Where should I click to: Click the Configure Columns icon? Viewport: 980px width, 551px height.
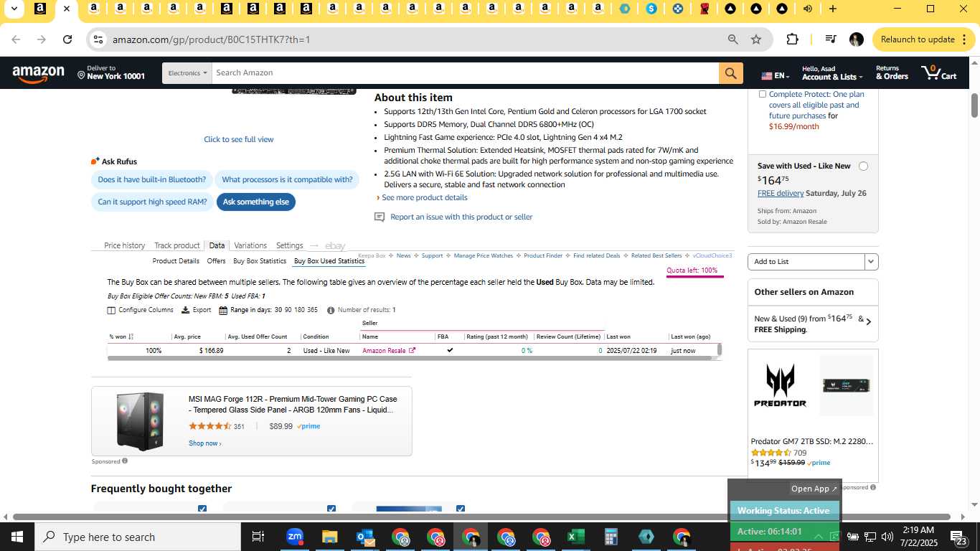(x=111, y=310)
